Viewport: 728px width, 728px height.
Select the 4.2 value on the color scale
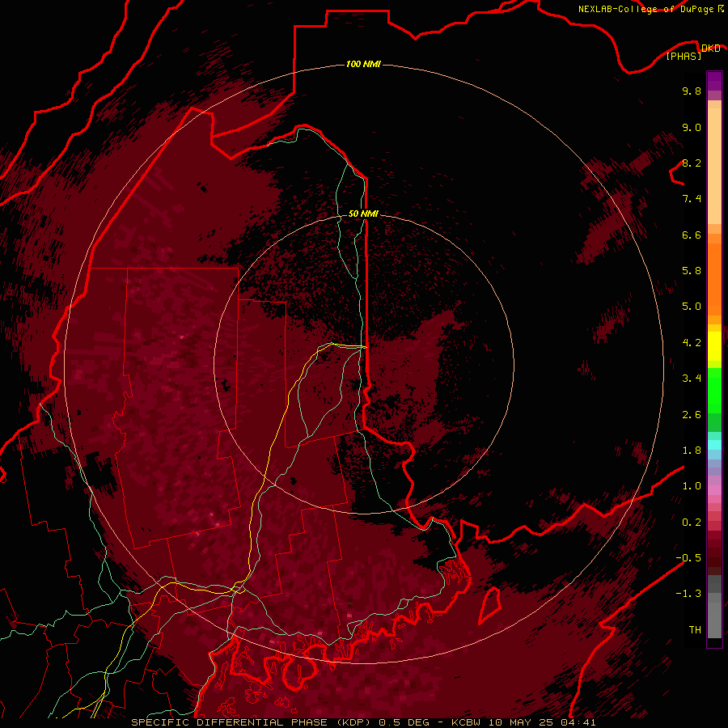point(692,343)
